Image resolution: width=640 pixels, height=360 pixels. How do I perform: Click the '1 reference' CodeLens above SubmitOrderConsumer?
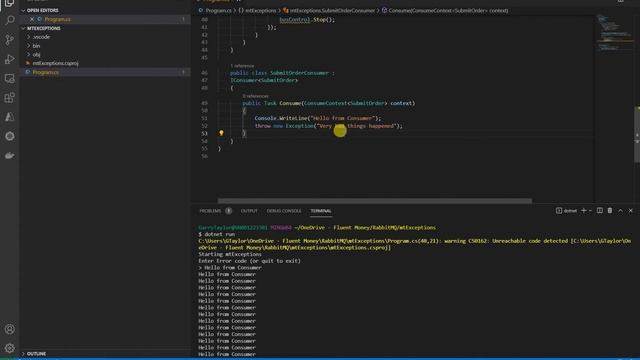click(242, 66)
